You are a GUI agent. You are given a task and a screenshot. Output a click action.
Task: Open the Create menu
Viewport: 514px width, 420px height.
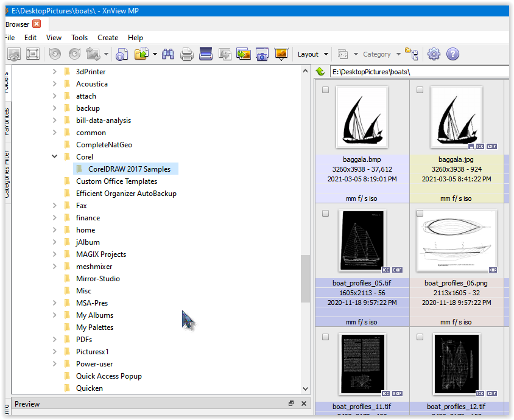pos(108,38)
